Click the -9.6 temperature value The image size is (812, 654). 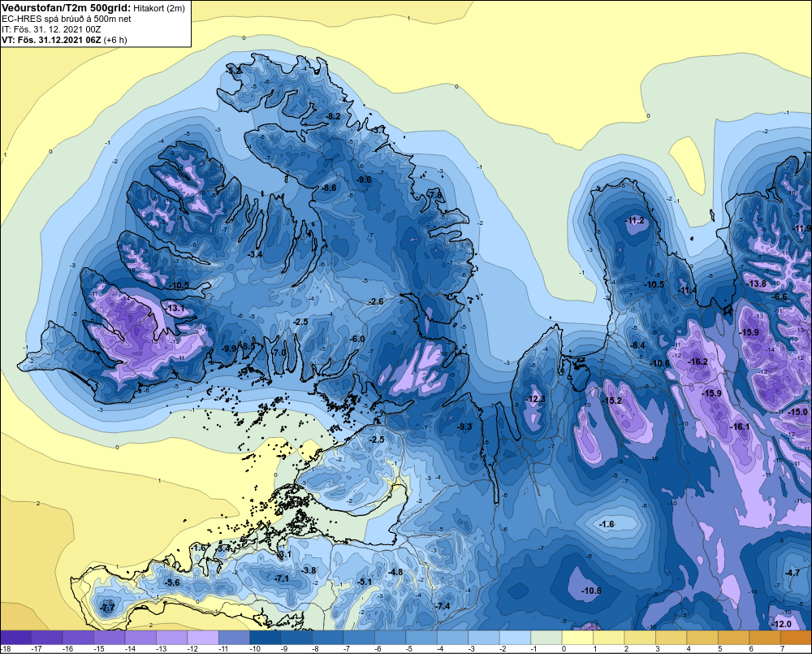[x=365, y=180]
